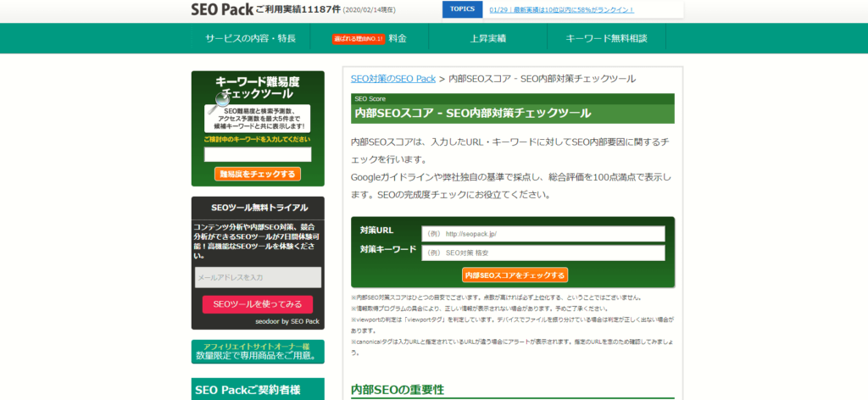868x400 pixels.
Task: Click SEOツールを使ってみる button
Action: pyautogui.click(x=258, y=304)
